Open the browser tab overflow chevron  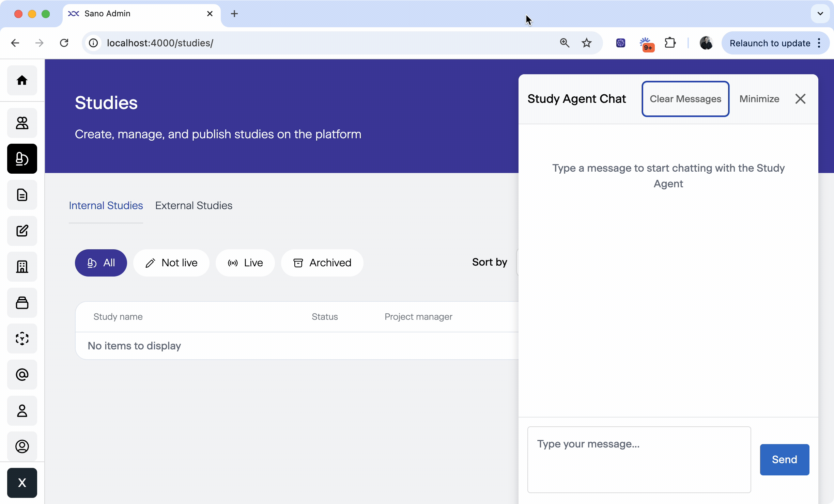[x=820, y=14]
